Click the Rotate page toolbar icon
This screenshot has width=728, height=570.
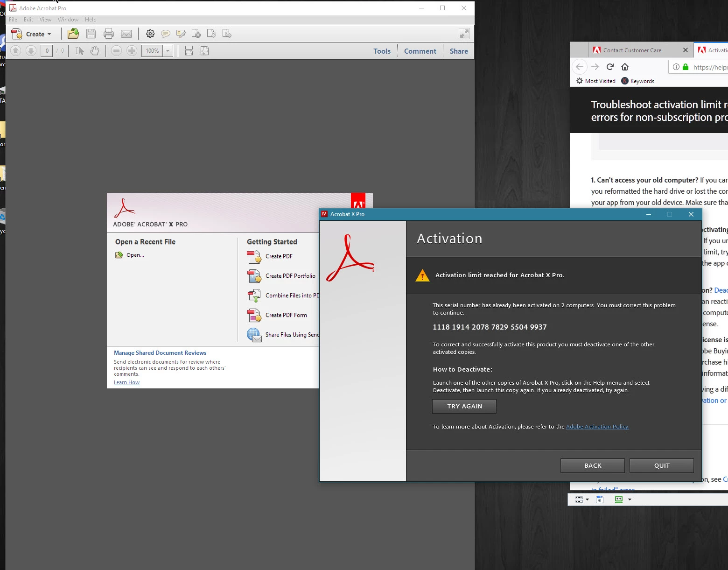pyautogui.click(x=211, y=34)
